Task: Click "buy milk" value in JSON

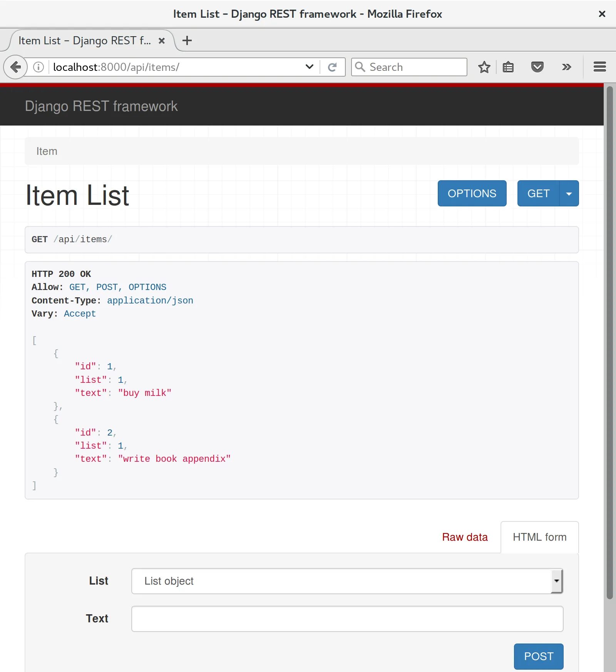Action: 144,393
